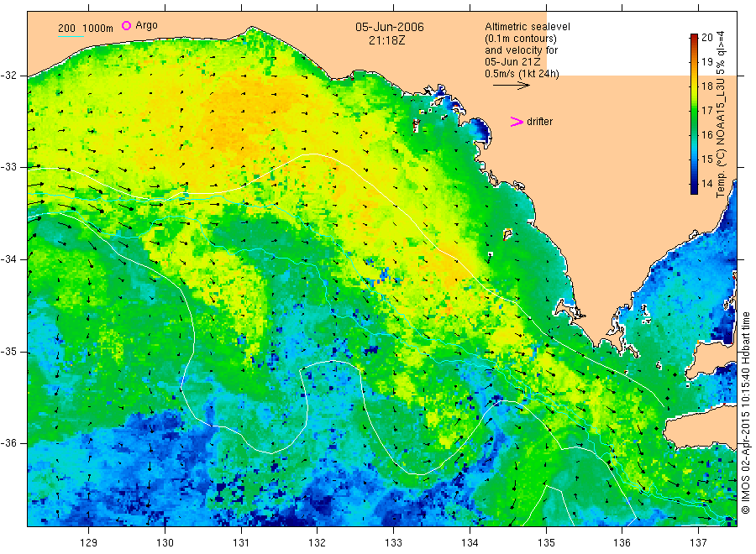This screenshot has width=756, height=554.
Task: Click the 21:18Z time label
Action: coord(387,40)
